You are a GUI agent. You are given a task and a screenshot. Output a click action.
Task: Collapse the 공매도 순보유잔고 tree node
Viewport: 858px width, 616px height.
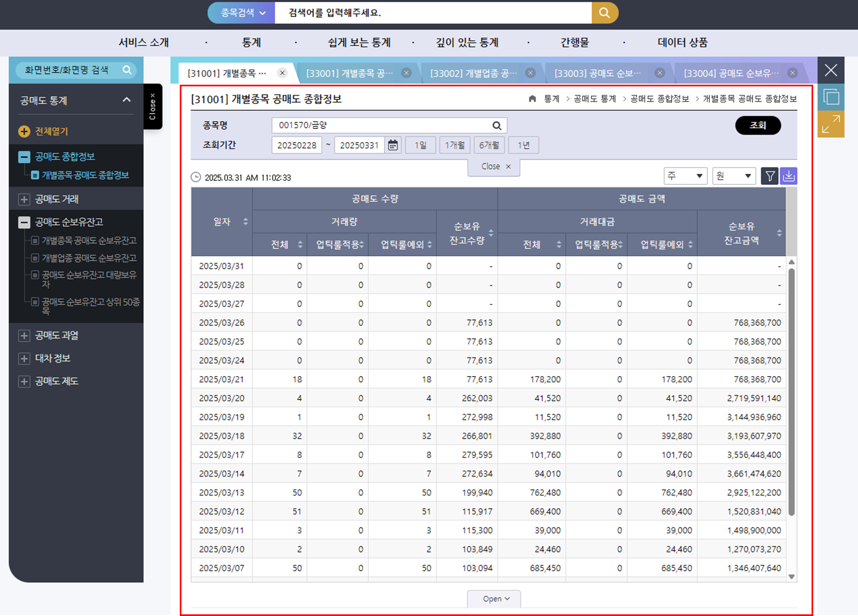coord(24,222)
